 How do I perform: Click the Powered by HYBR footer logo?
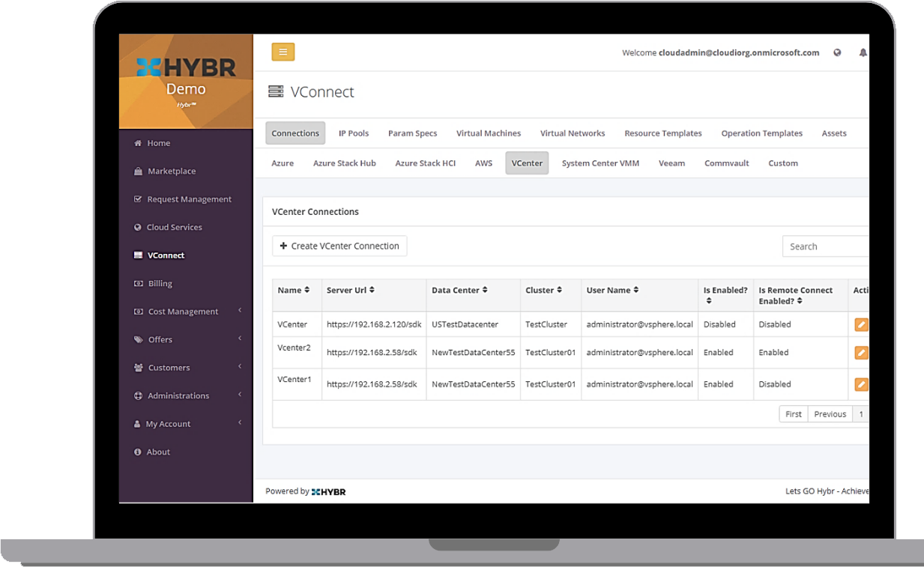pyautogui.click(x=328, y=491)
